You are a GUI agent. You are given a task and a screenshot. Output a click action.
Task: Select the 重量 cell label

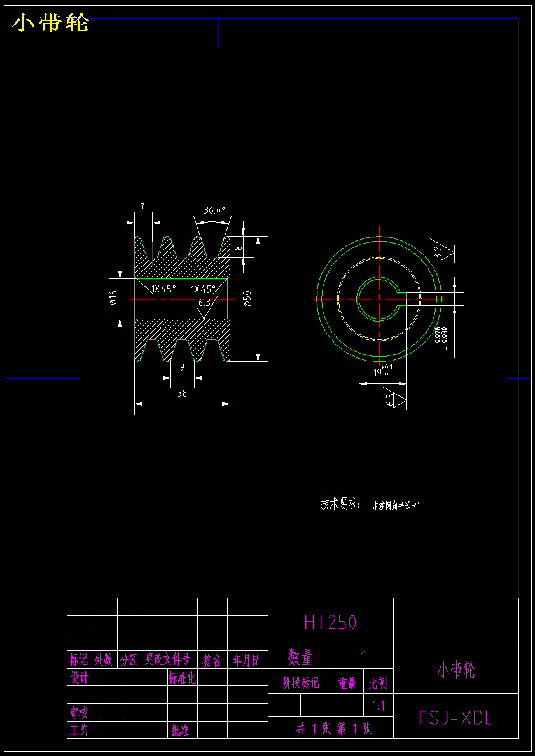pos(347,683)
